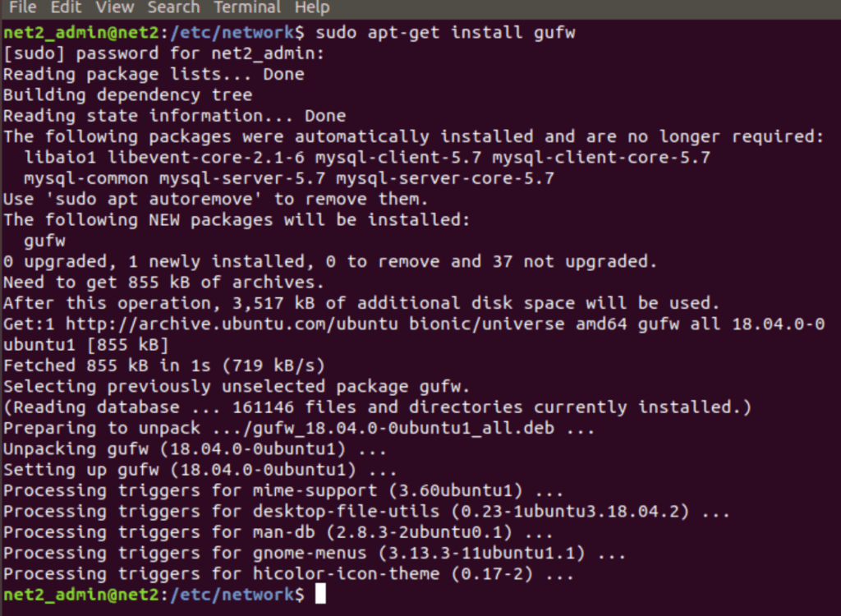The width and height of the screenshot is (841, 616).
Task: Open the Search menu
Action: (x=173, y=8)
